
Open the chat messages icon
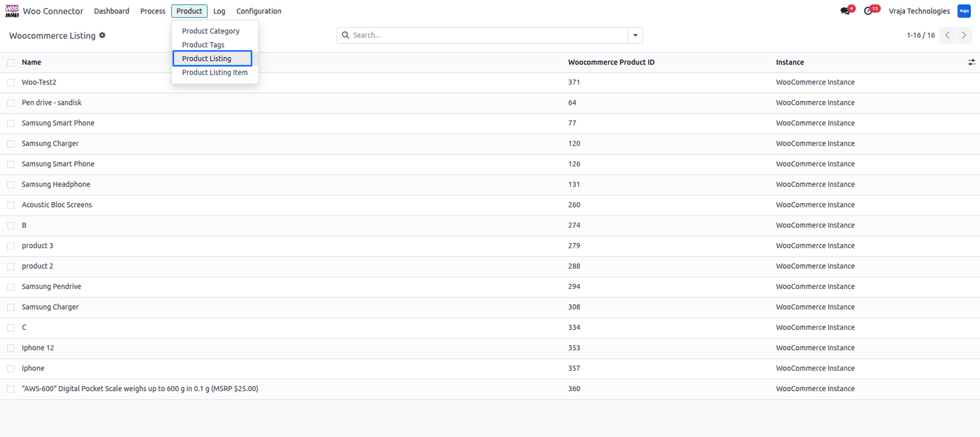coord(845,11)
